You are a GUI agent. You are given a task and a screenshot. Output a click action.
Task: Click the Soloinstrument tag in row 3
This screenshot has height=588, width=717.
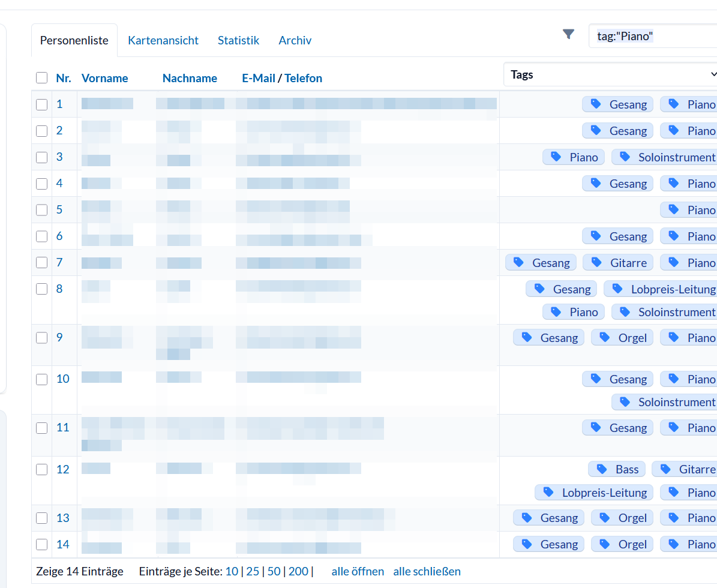[664, 157]
